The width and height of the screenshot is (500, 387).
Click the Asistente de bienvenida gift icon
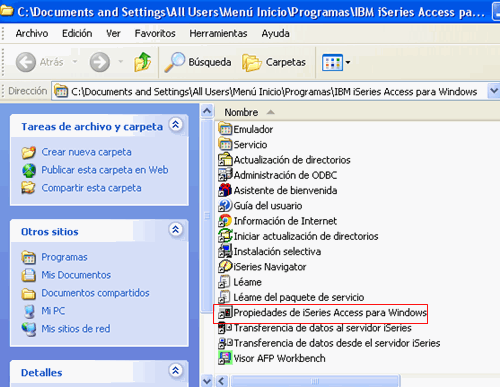tap(225, 190)
